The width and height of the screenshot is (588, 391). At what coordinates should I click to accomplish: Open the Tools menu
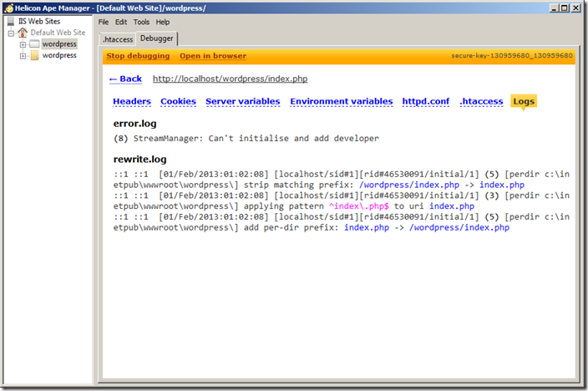click(x=141, y=22)
